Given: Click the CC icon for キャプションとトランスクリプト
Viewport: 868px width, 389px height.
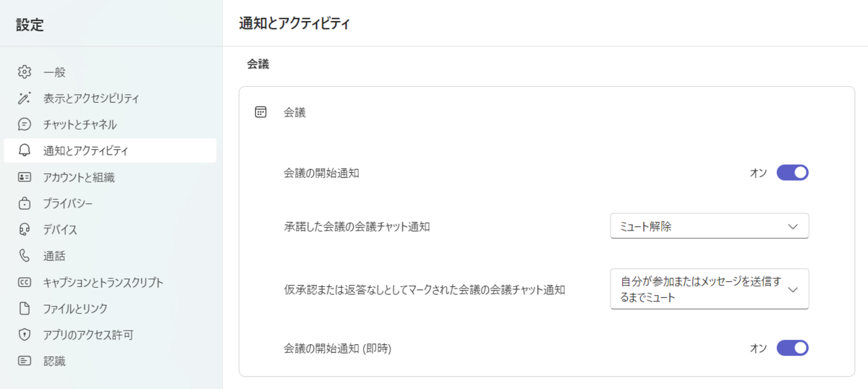Looking at the screenshot, I should coord(25,282).
